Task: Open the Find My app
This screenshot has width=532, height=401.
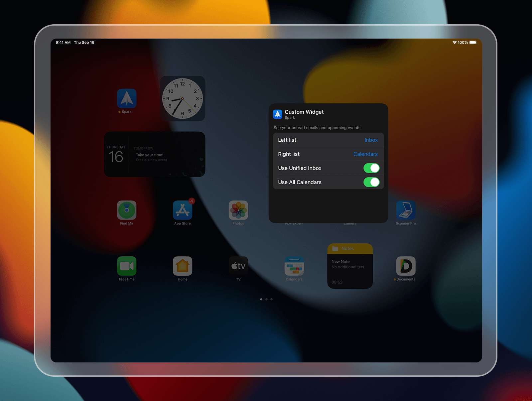Action: (x=127, y=210)
